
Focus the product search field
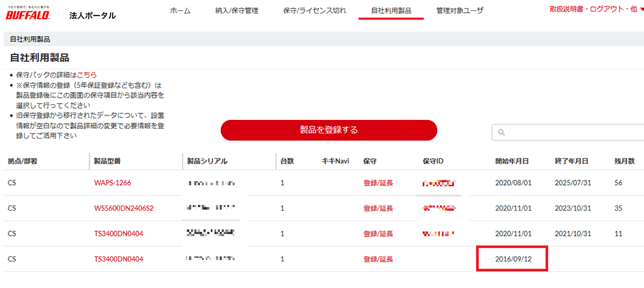click(x=567, y=132)
